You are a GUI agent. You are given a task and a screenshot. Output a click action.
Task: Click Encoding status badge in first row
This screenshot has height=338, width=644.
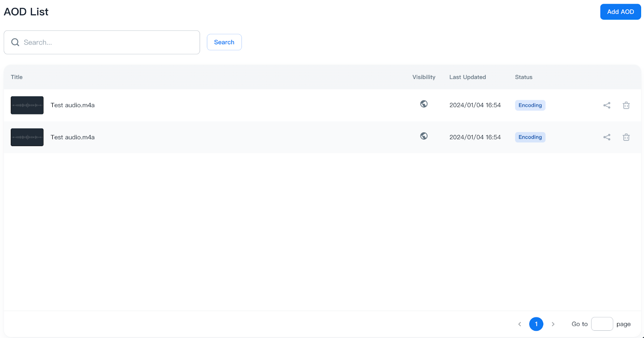click(x=530, y=105)
